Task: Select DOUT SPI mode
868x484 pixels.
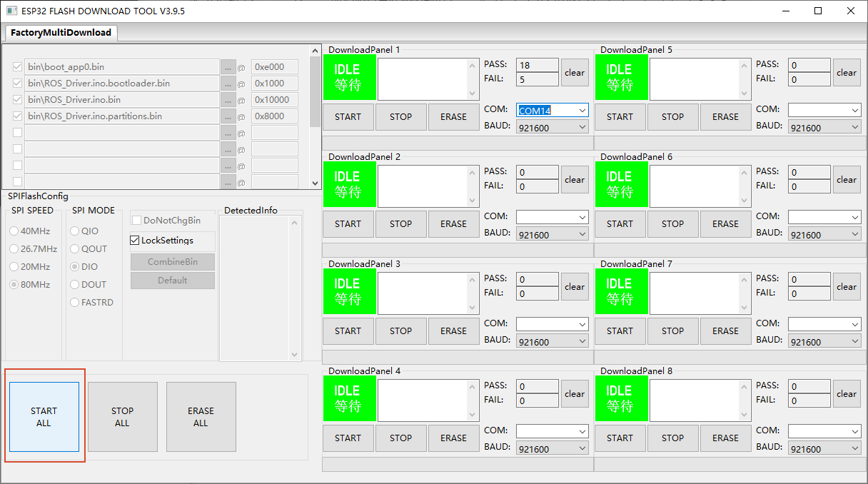Action: 75,285
